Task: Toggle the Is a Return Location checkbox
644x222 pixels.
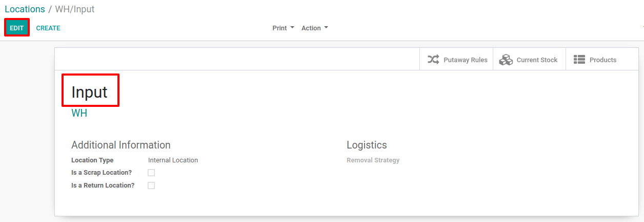Action: (151, 186)
